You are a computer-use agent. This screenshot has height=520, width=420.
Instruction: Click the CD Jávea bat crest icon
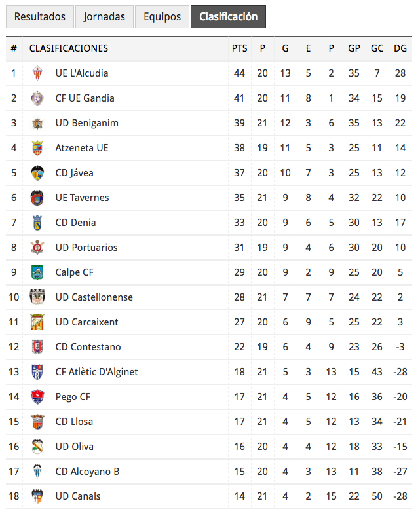[37, 173]
